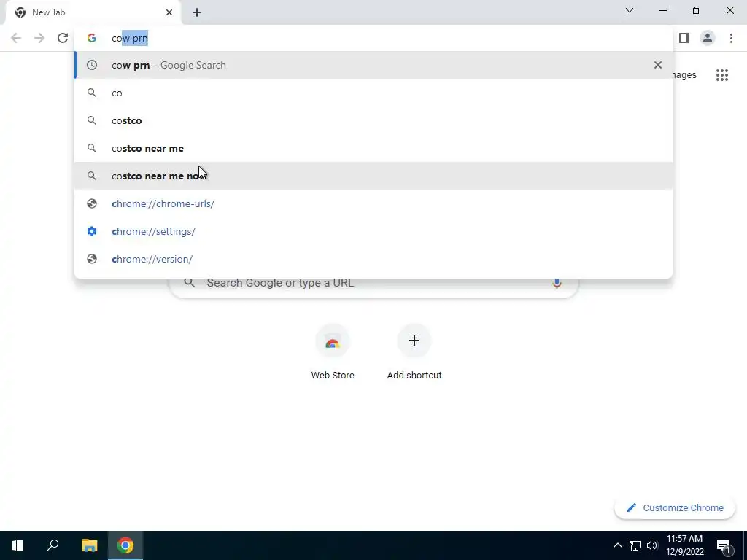
Task: Click the Google G icon in omnibox
Action: (91, 38)
